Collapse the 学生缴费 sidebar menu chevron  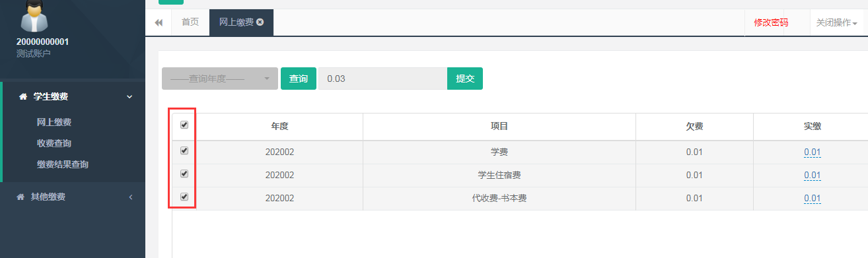pyautogui.click(x=129, y=97)
